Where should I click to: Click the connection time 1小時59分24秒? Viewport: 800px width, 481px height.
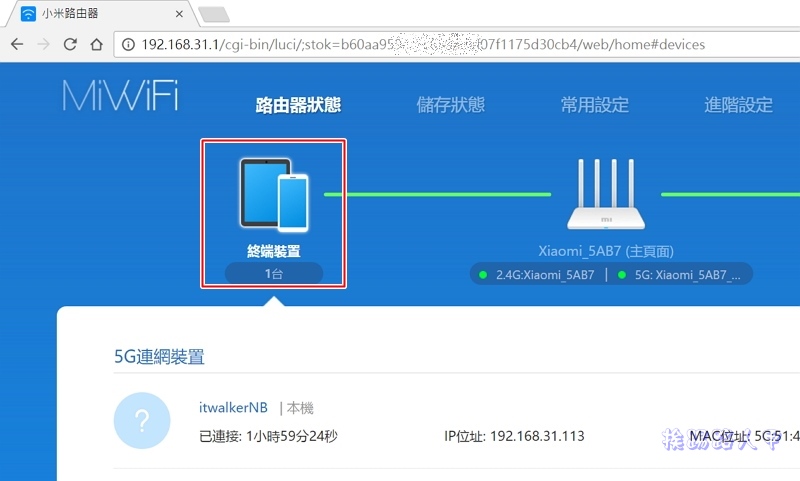point(291,437)
